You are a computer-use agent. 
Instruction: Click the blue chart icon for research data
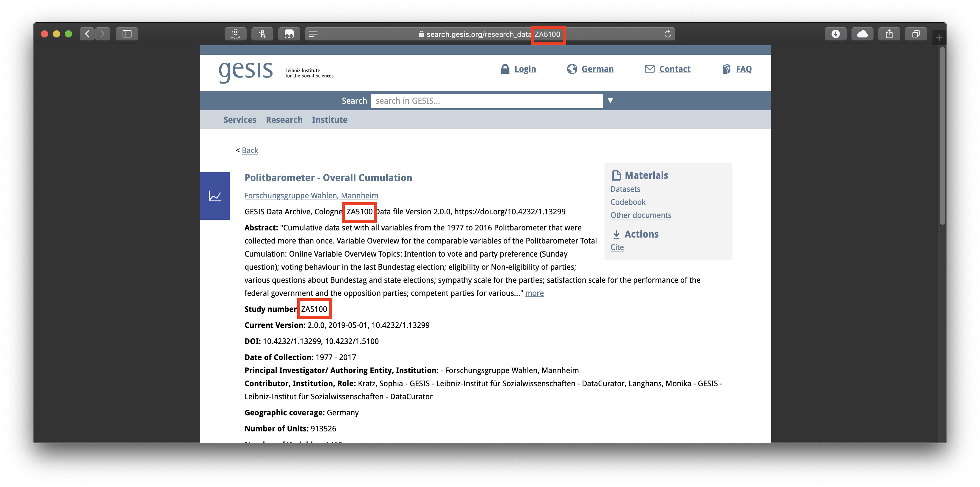click(x=215, y=196)
